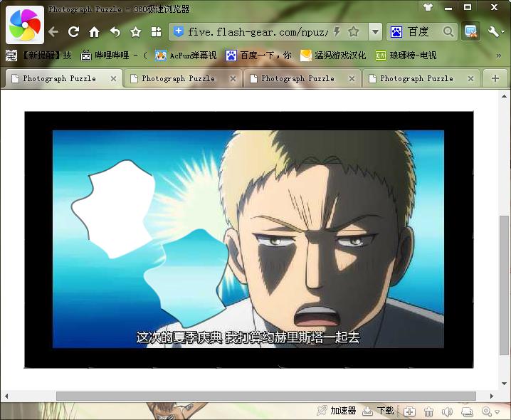
Task: Click the undo closed tab arrow
Action: [x=115, y=32]
